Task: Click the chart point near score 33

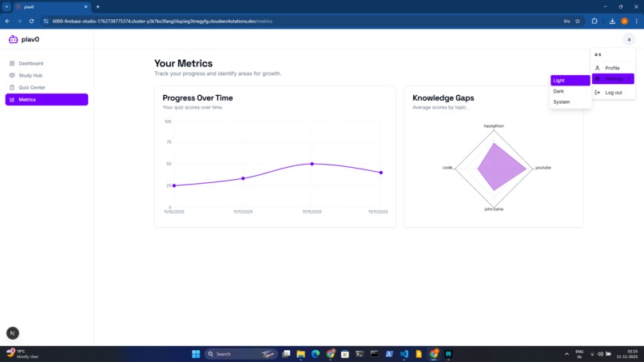Action: pos(243,178)
